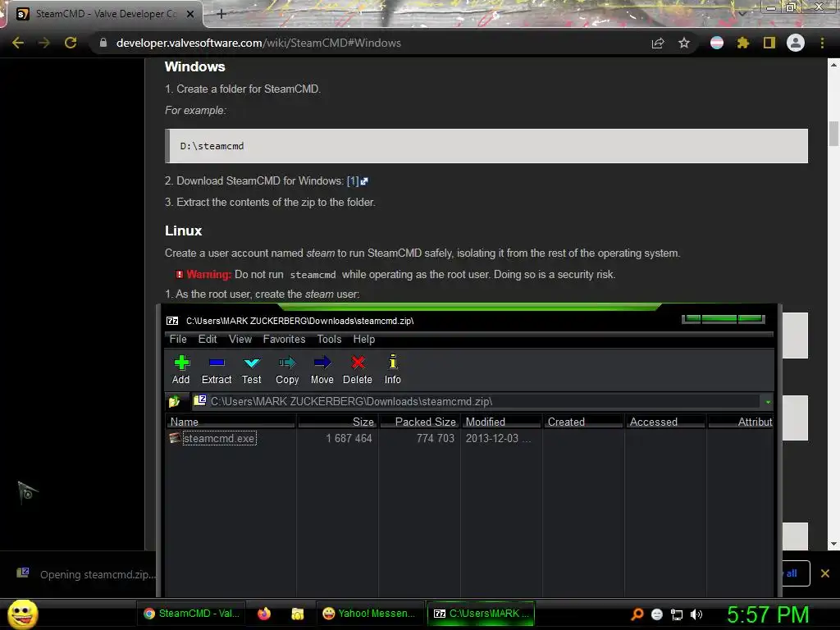Open the Tools menu in 7-Zip

(329, 339)
